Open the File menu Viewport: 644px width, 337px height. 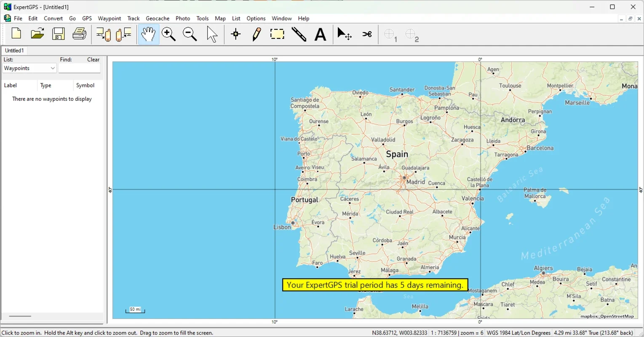point(18,19)
